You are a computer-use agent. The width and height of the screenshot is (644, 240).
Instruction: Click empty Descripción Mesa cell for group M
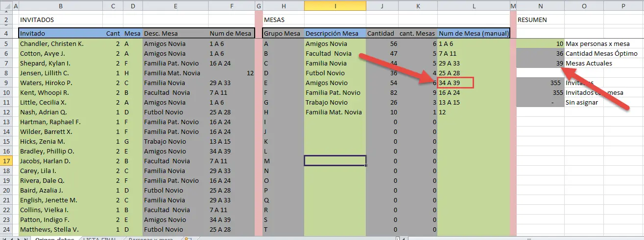click(335, 161)
